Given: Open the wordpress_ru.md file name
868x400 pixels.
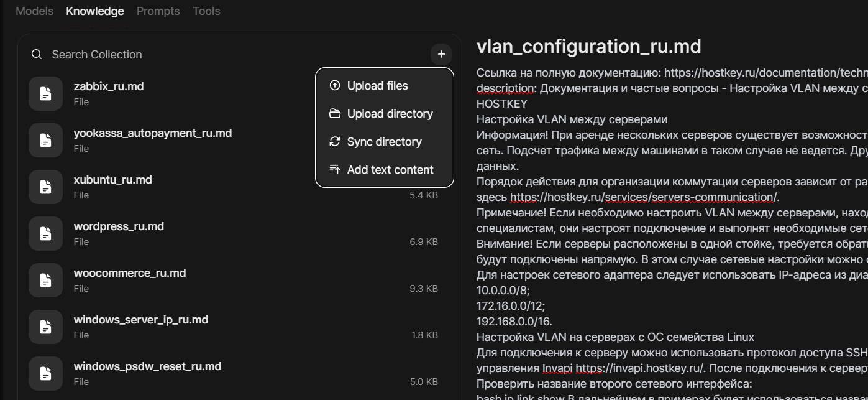Looking at the screenshot, I should coord(119,226).
